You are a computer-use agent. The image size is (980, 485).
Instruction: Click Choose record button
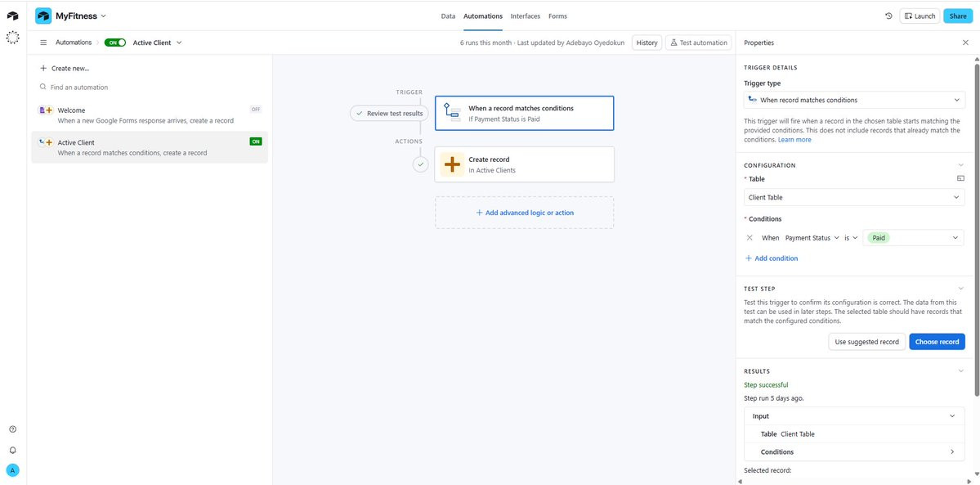click(x=937, y=342)
